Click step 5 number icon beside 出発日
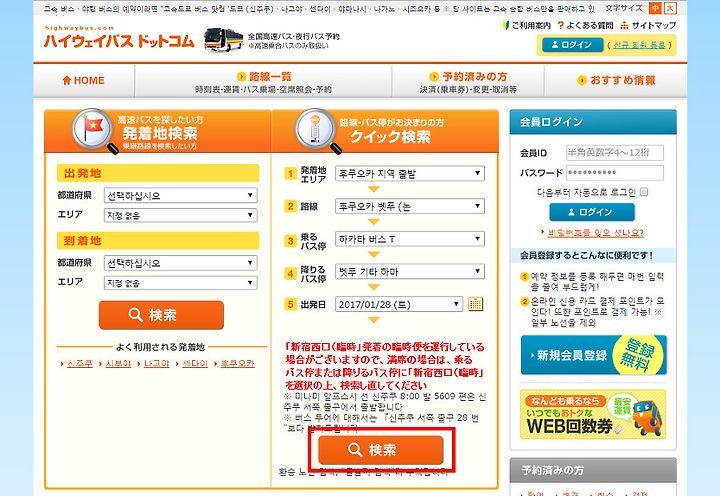Image resolution: width=720 pixels, height=496 pixels. pos(290,304)
